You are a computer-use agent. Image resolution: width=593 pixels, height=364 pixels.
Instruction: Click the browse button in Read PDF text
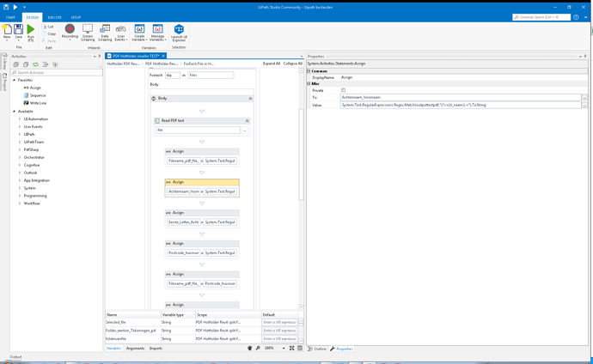point(245,130)
